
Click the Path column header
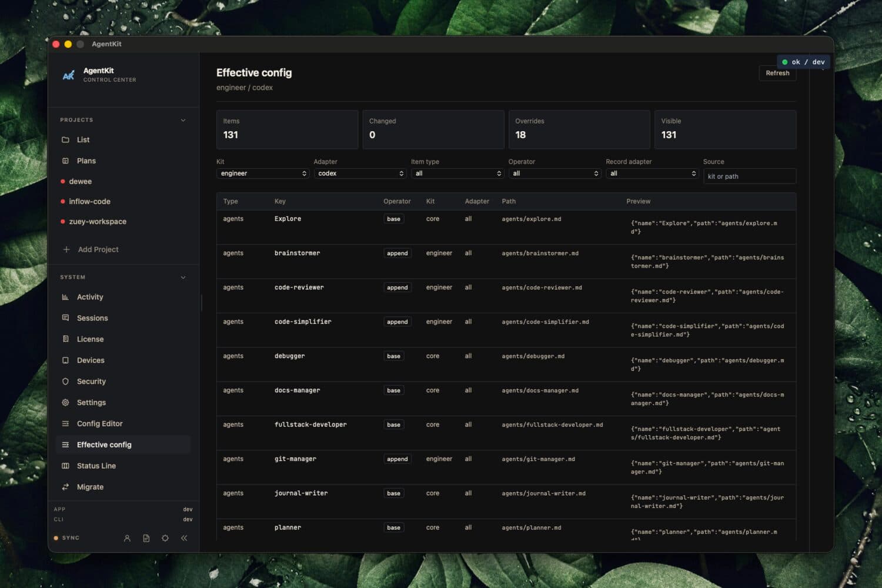509,201
